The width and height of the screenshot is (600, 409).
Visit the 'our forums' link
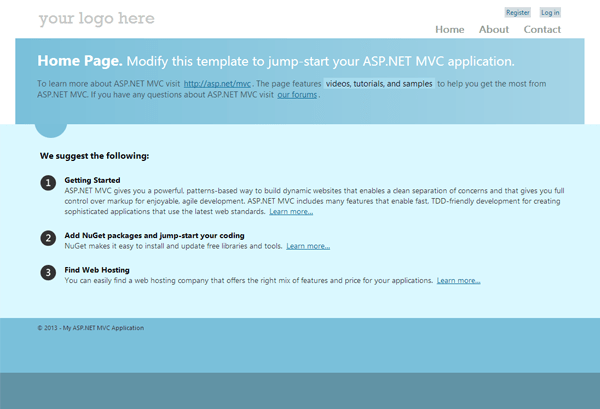(297, 95)
